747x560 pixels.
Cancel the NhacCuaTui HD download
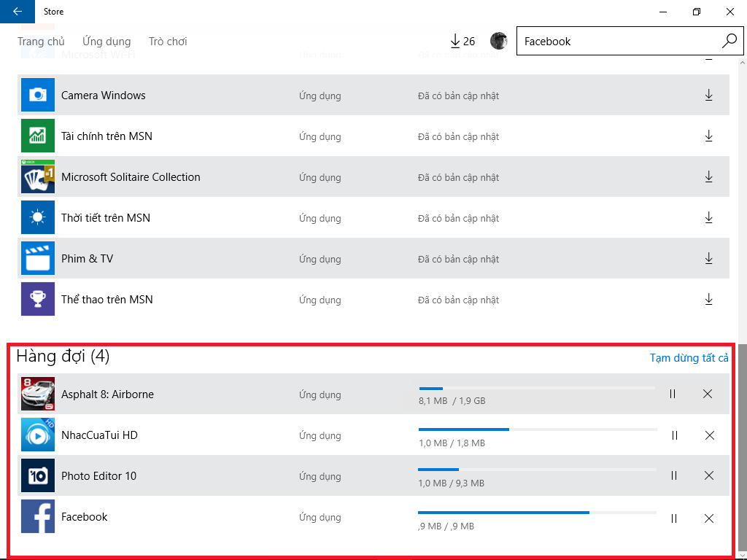(709, 435)
